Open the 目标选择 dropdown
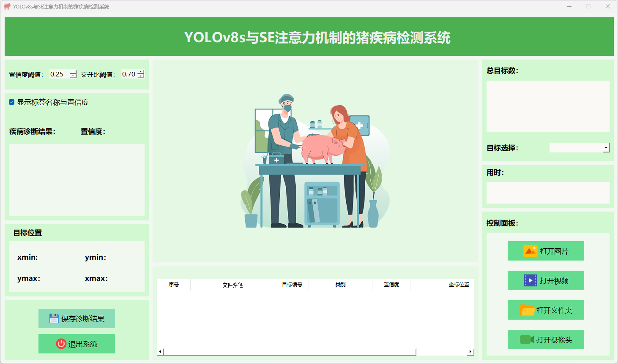The image size is (618, 364). (x=606, y=148)
